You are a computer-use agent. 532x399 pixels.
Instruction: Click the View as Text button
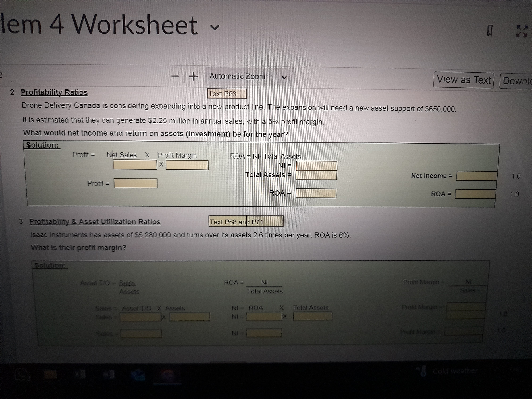point(464,80)
